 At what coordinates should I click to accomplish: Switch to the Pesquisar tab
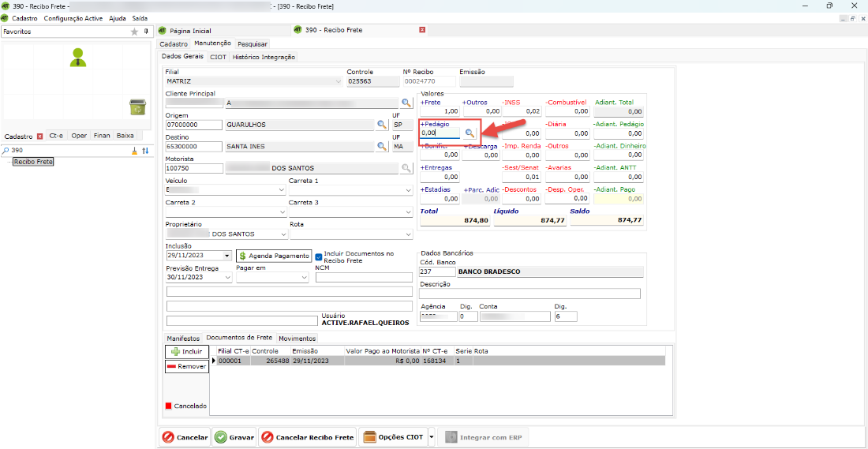[253, 43]
